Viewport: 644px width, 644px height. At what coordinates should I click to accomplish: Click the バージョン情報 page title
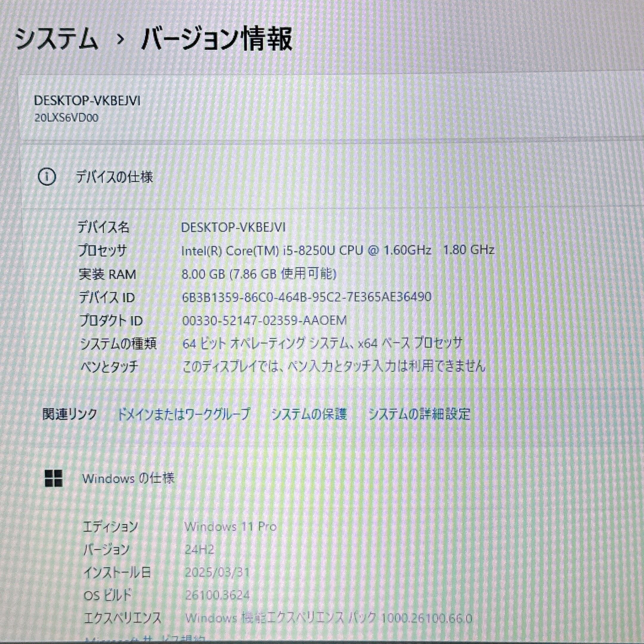[217, 39]
